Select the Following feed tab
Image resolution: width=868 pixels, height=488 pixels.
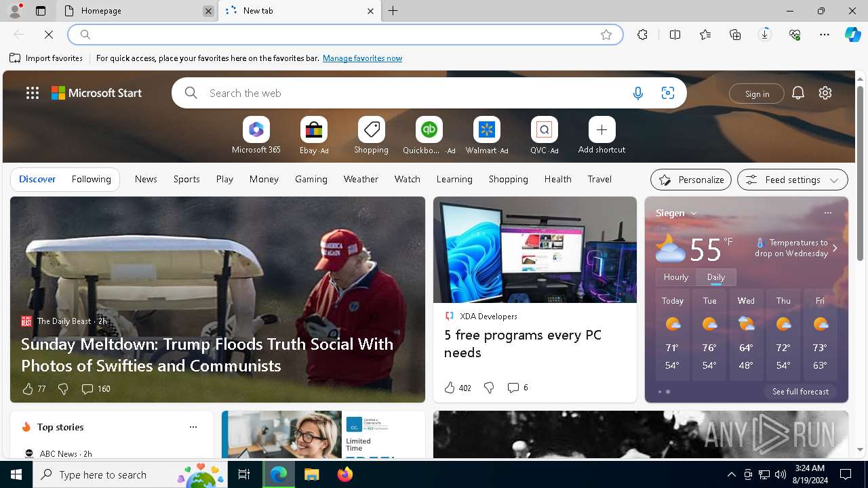click(91, 180)
